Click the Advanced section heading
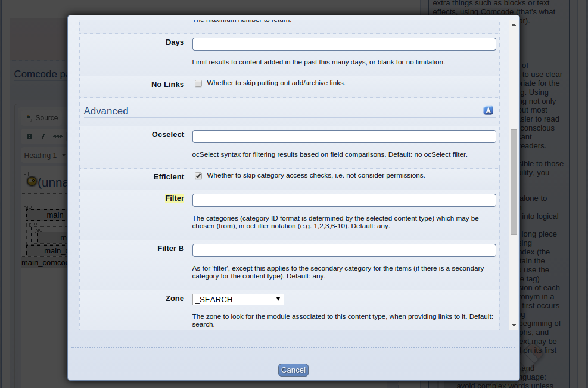The image size is (588, 388). 106,111
